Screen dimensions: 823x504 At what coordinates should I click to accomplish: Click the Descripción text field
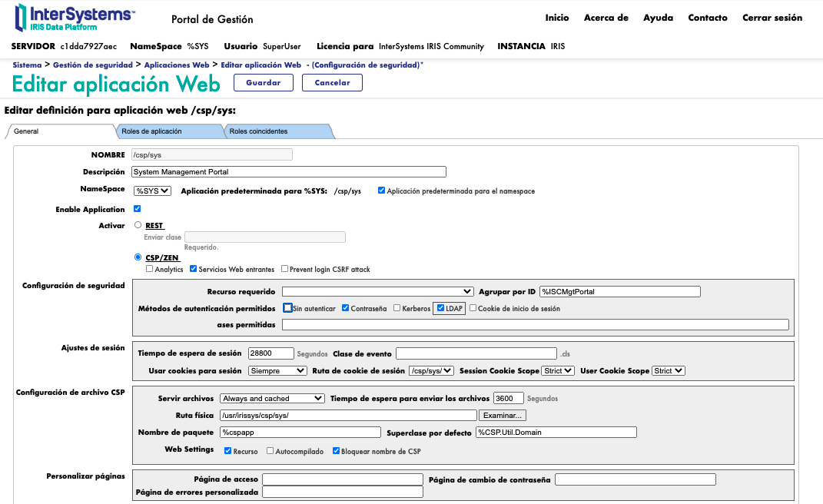(288, 172)
